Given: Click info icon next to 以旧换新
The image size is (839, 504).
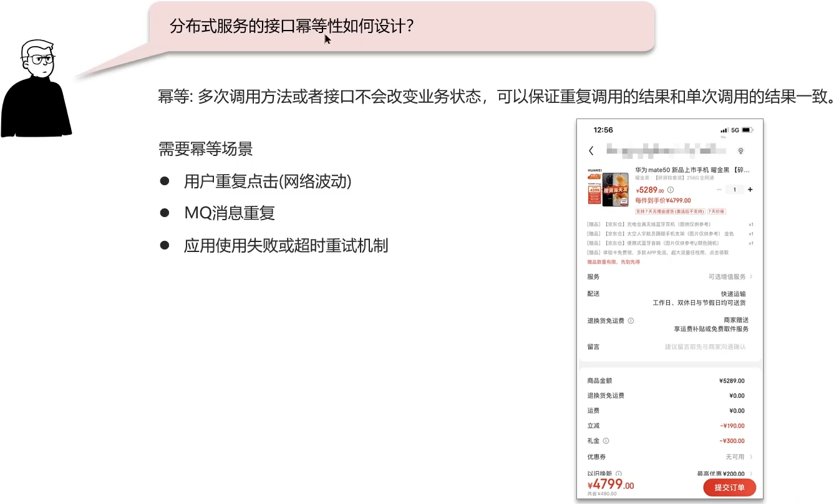Looking at the screenshot, I should pos(619,474).
